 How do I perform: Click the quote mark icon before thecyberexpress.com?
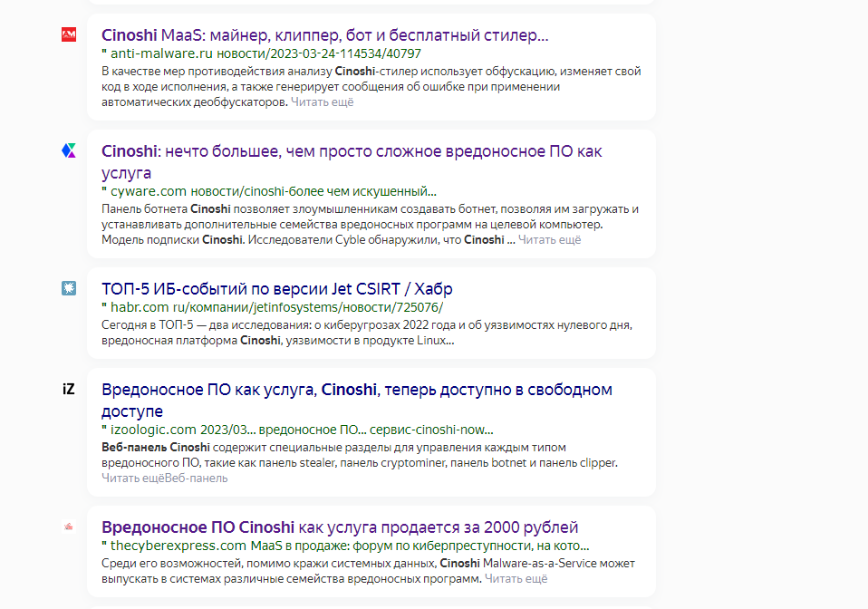[x=104, y=545]
